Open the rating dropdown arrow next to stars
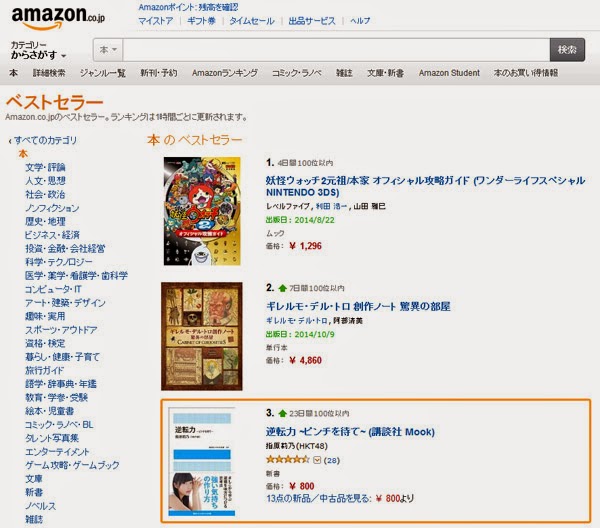 pos(317,460)
